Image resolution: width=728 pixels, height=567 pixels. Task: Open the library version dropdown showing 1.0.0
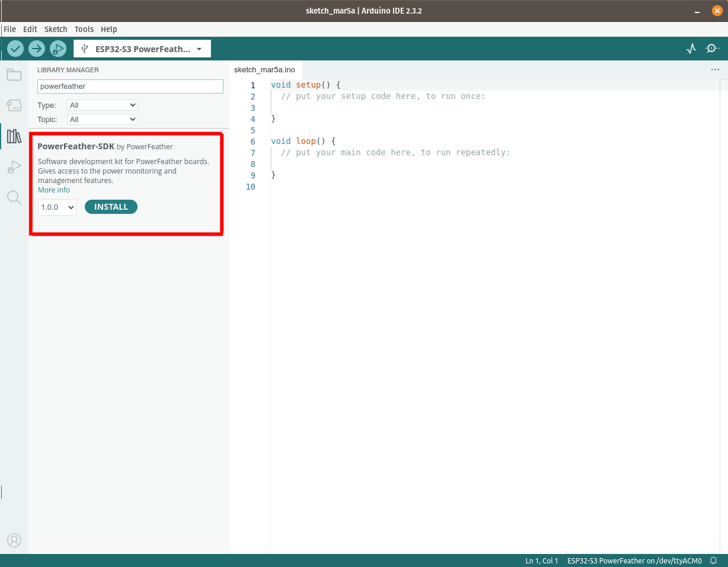(x=56, y=207)
